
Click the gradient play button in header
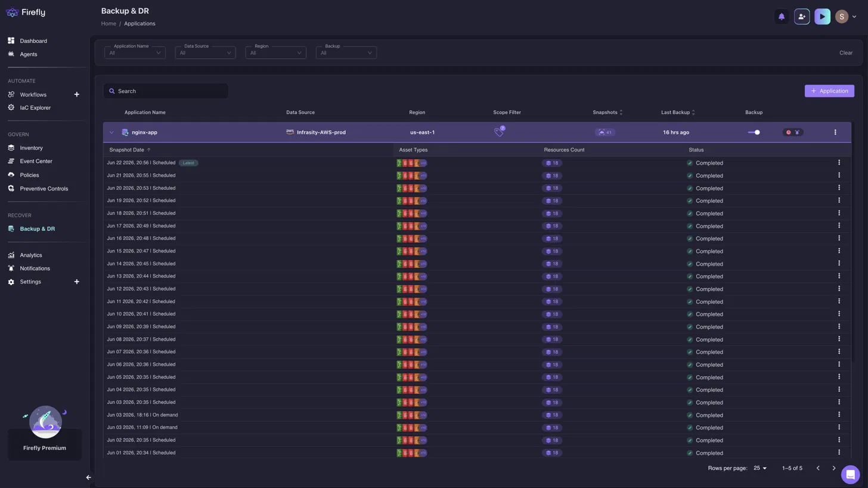tap(822, 17)
